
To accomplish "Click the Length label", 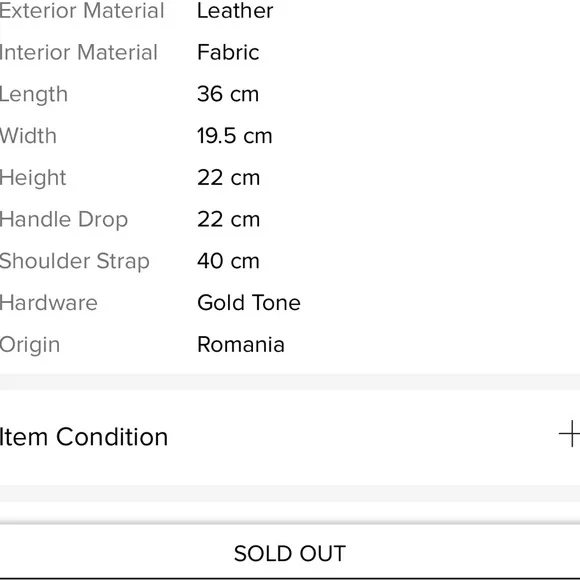I will coord(34,95).
